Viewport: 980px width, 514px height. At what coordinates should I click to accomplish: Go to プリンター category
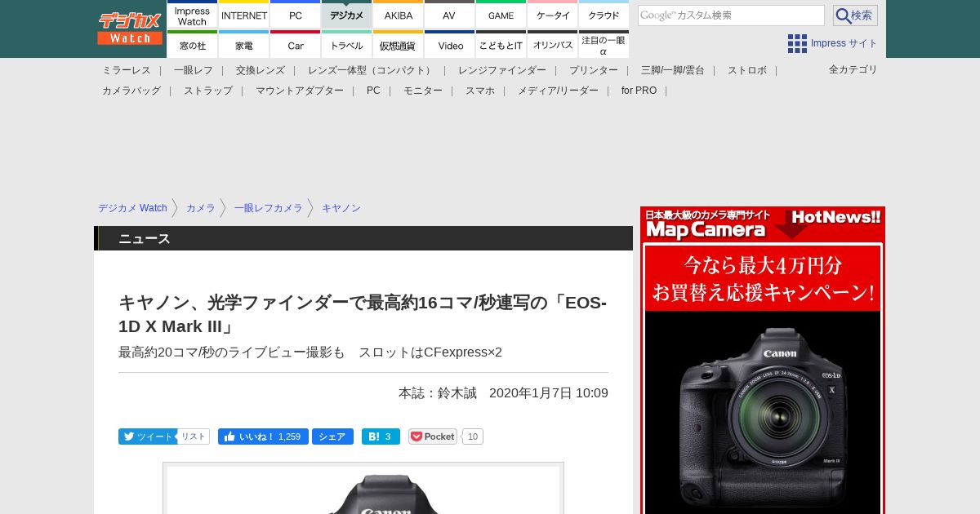click(x=594, y=70)
